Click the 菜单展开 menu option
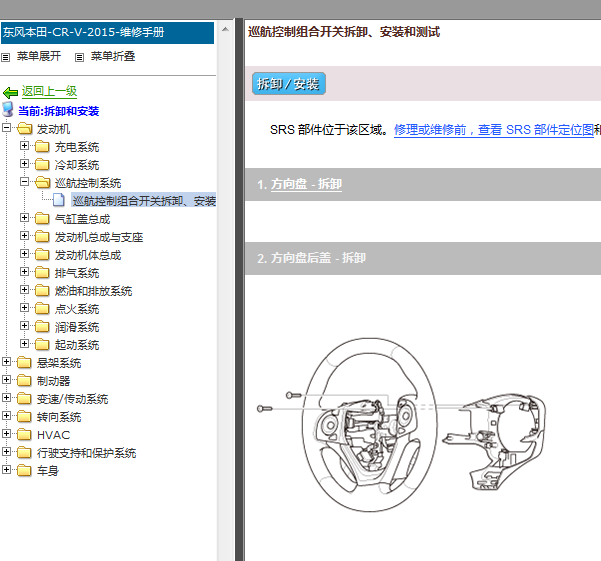Viewport: 601px width, 561px height. 39,56
